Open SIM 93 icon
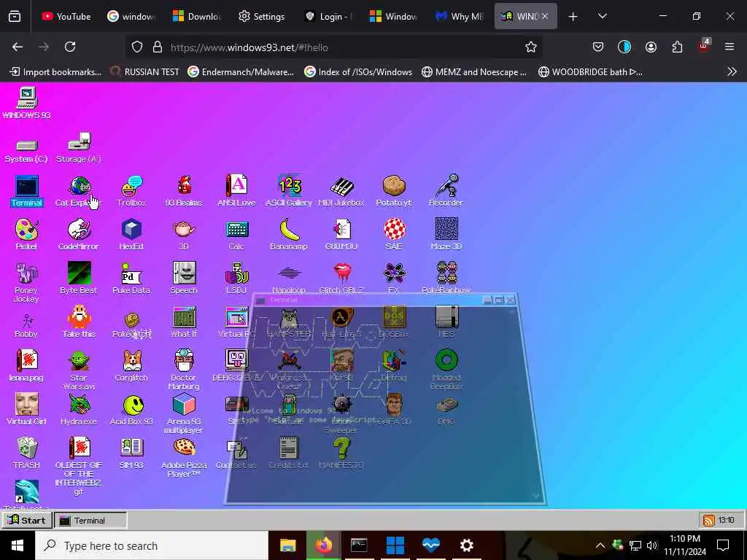Image resolution: width=747 pixels, height=560 pixels. tap(131, 454)
